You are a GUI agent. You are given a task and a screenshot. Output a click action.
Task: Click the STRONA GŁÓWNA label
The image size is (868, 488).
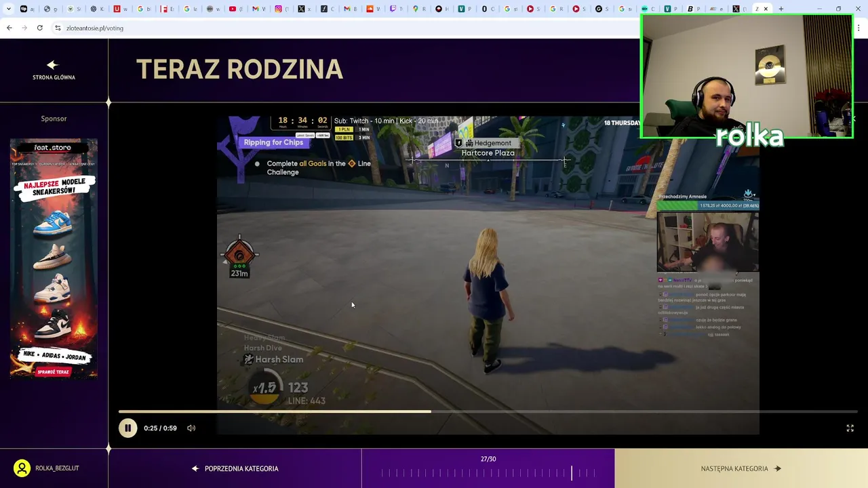(54, 77)
